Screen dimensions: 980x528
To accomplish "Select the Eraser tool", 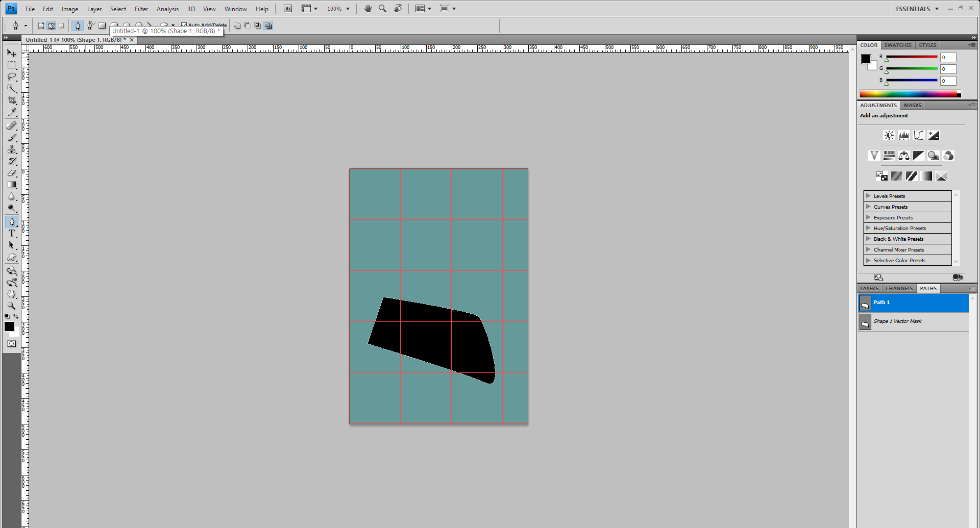I will tap(12, 173).
